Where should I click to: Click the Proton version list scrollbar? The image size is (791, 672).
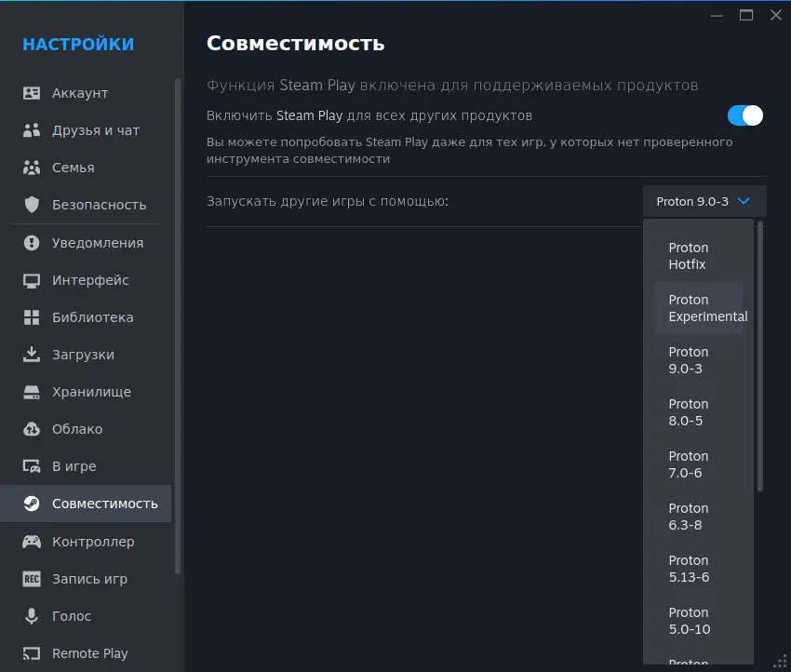point(760,356)
